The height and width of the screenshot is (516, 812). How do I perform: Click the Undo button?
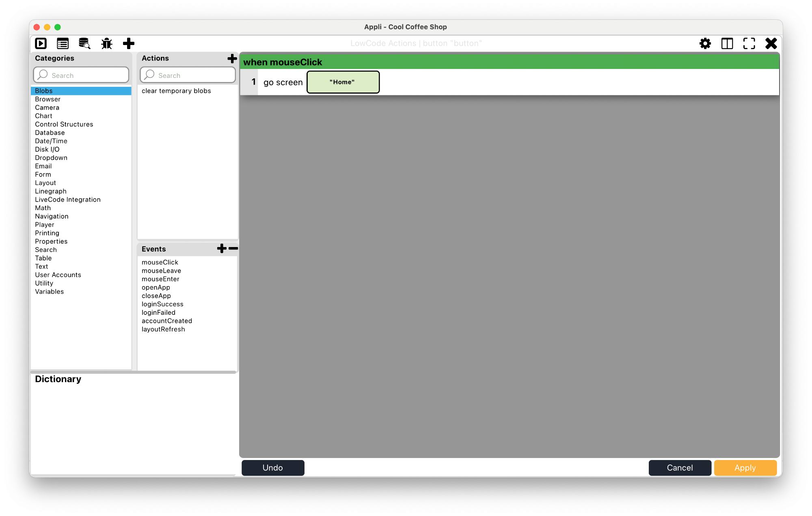pyautogui.click(x=272, y=468)
